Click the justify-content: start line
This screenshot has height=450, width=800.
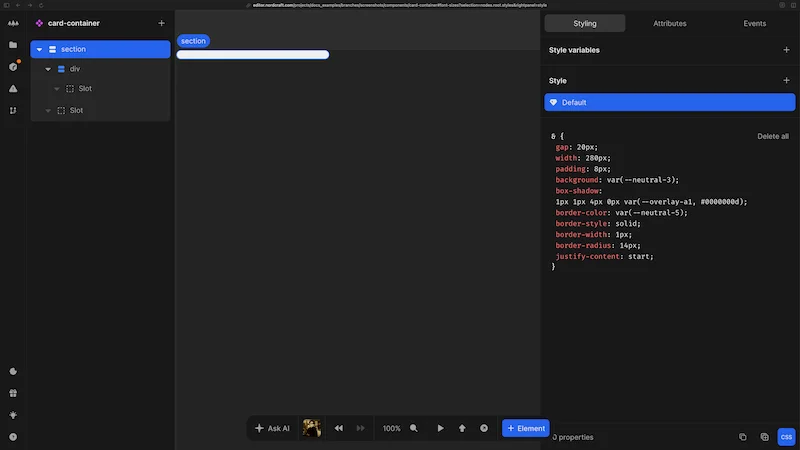click(604, 256)
